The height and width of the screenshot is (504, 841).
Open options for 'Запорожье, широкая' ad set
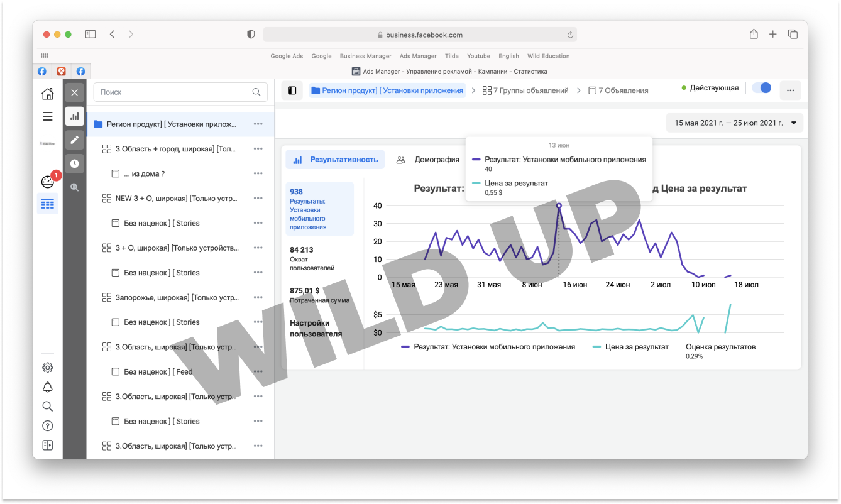[258, 297]
